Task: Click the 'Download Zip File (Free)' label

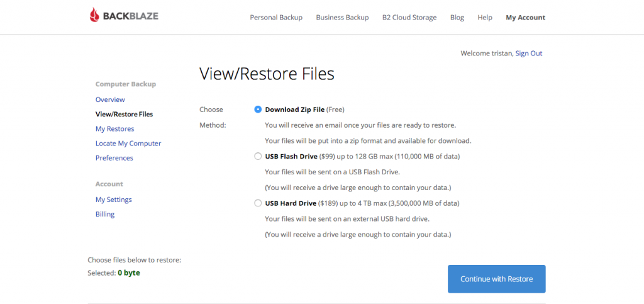Action: (304, 110)
